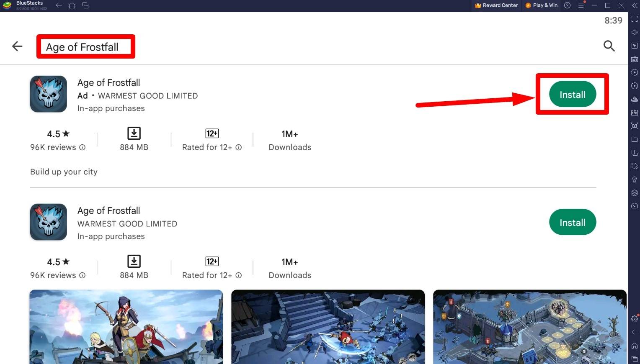Open recent apps from the title bar
The width and height of the screenshot is (640, 364).
[x=85, y=5]
